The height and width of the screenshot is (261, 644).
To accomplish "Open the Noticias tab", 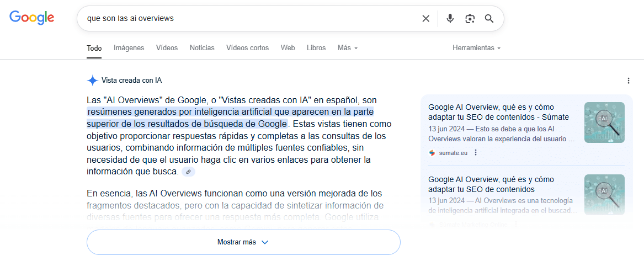I will click(202, 48).
